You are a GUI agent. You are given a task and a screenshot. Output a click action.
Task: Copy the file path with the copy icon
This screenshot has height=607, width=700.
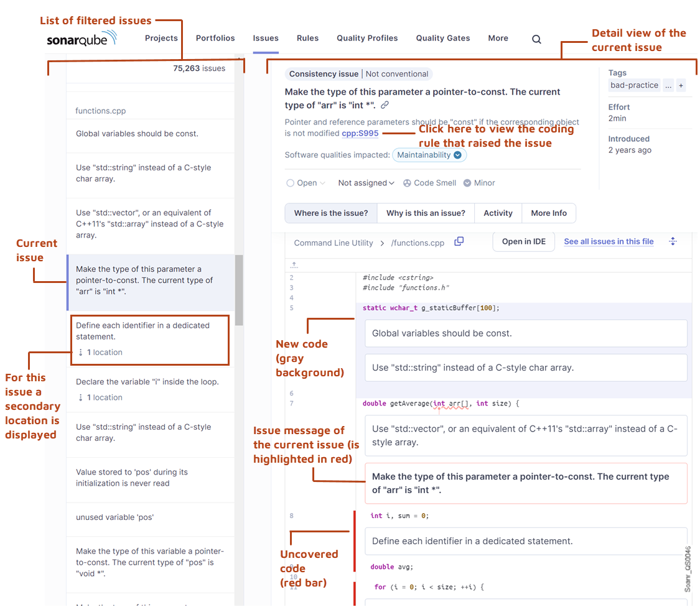459,241
